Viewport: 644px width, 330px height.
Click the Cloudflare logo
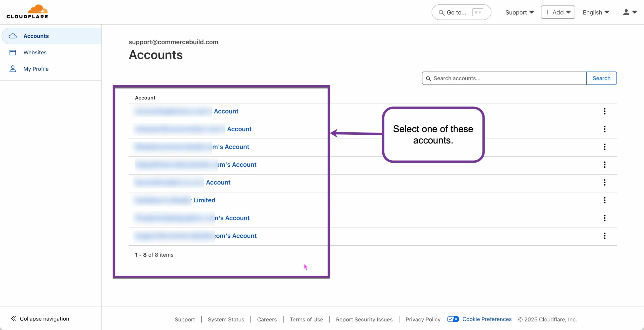click(27, 12)
